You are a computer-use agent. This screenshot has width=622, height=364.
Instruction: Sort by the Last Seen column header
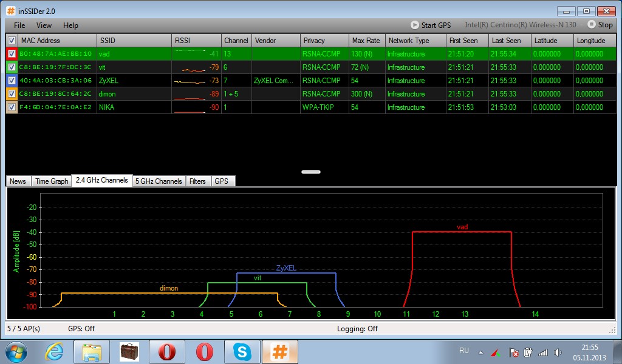coord(510,41)
